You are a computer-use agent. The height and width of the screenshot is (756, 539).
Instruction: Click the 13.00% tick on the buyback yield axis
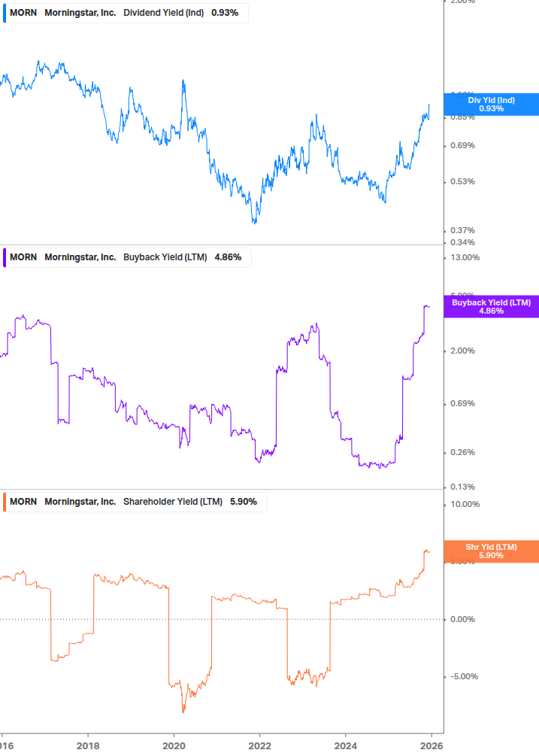click(465, 257)
